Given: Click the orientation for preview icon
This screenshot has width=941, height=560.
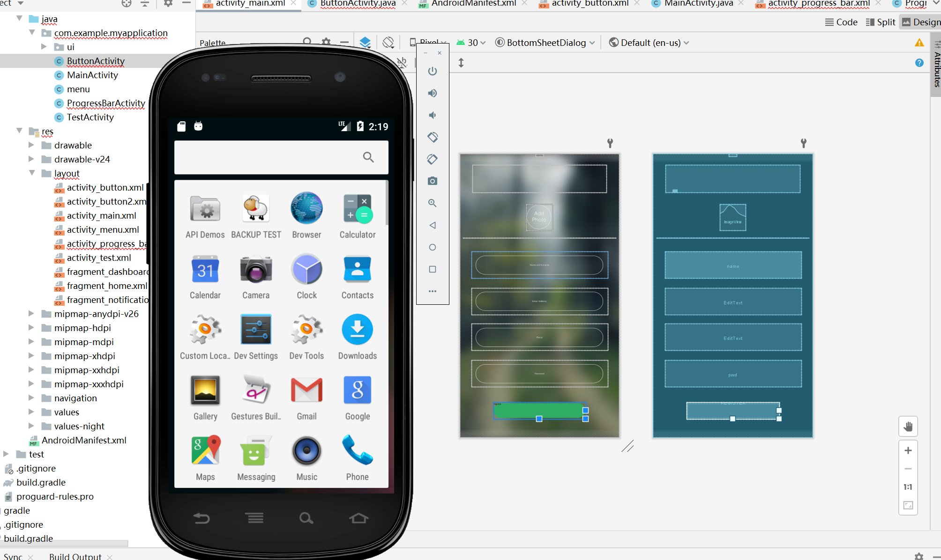Looking at the screenshot, I should 388,43.
